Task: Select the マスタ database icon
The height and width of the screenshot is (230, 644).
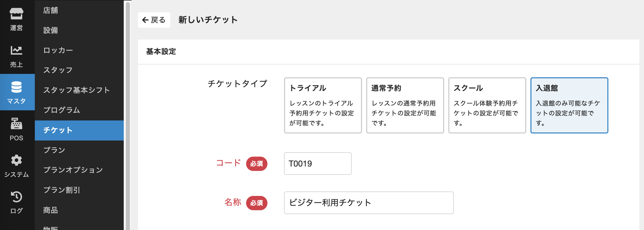Action: coord(16,92)
